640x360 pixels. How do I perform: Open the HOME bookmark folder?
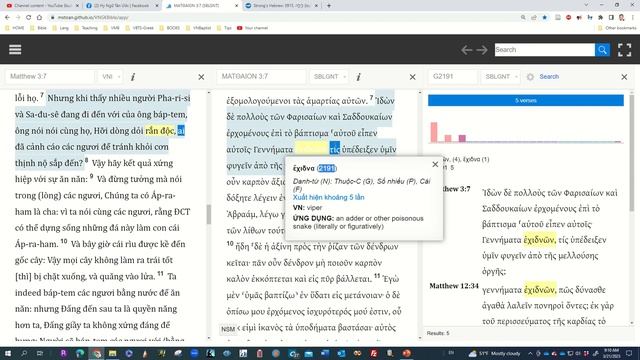tap(15, 28)
